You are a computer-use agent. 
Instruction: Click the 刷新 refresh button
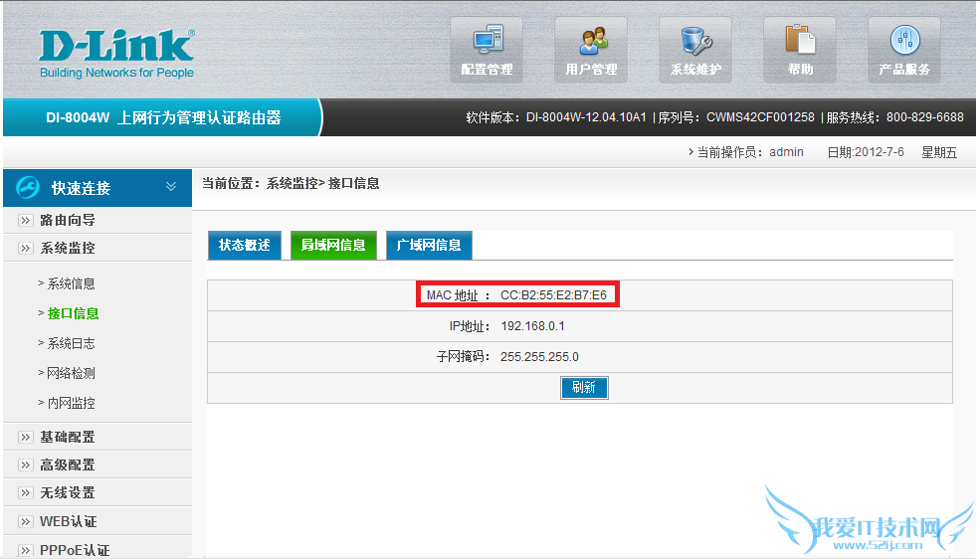[584, 388]
